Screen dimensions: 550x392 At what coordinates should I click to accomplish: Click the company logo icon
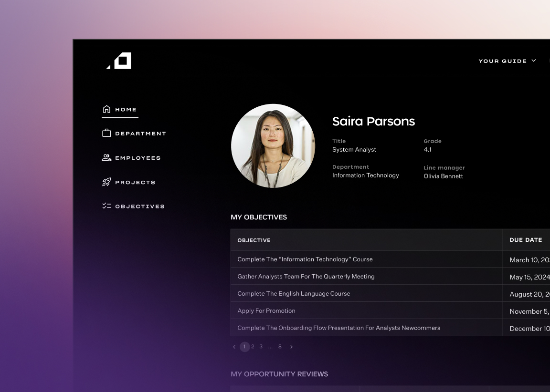click(x=119, y=61)
